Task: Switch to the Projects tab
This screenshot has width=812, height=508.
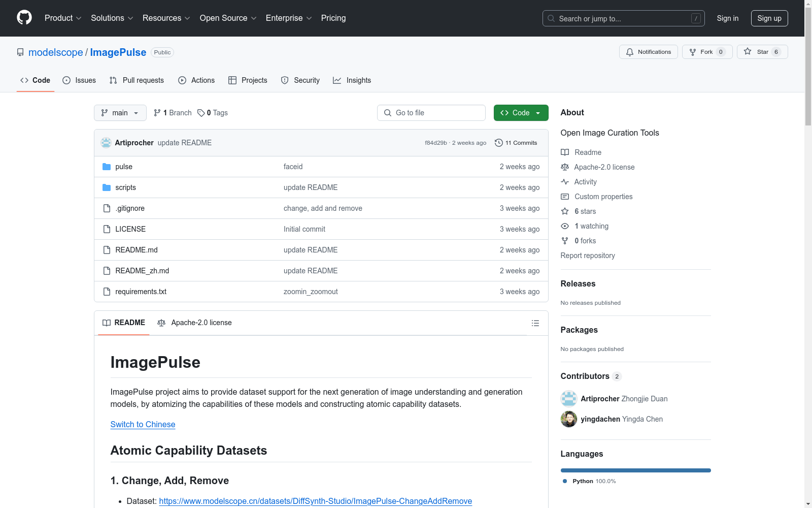Action: 248,80
